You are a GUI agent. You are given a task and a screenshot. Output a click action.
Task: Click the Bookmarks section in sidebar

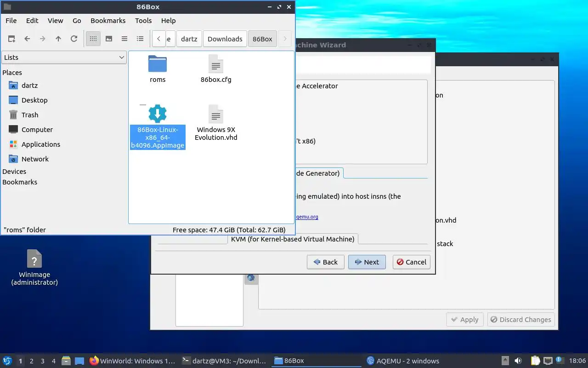coord(20,182)
